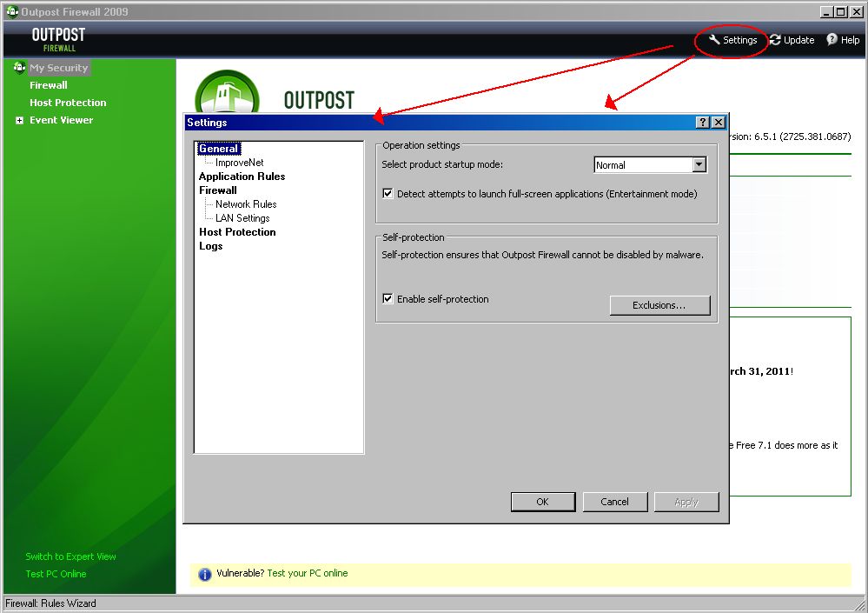Minimize the Outpost Firewall 2009 window
Screen dimensions: 868x613
[x=826, y=11]
